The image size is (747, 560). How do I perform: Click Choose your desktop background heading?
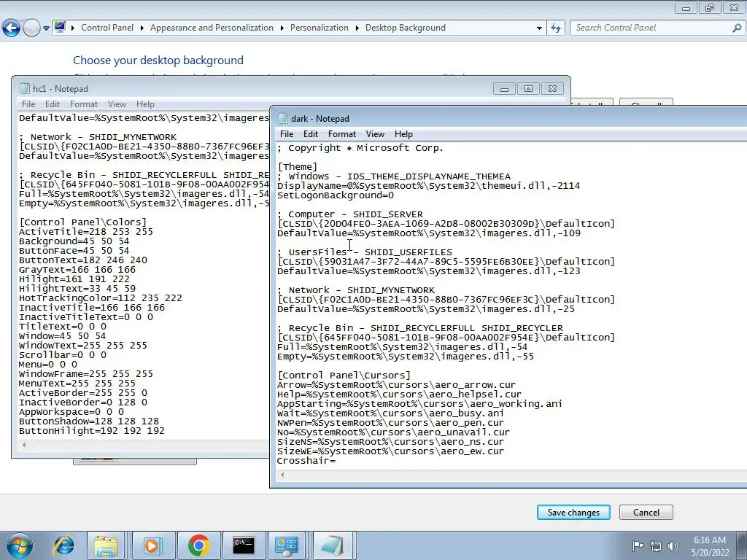pos(158,61)
